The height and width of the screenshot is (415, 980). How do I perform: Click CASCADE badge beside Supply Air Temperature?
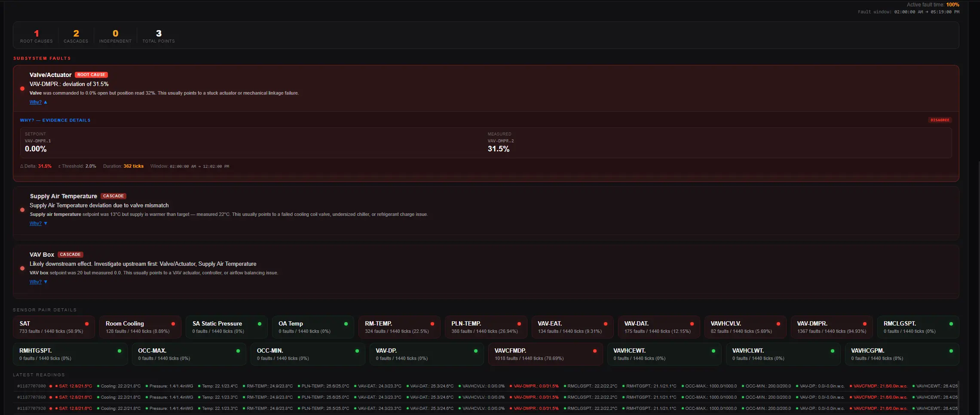pyautogui.click(x=113, y=196)
